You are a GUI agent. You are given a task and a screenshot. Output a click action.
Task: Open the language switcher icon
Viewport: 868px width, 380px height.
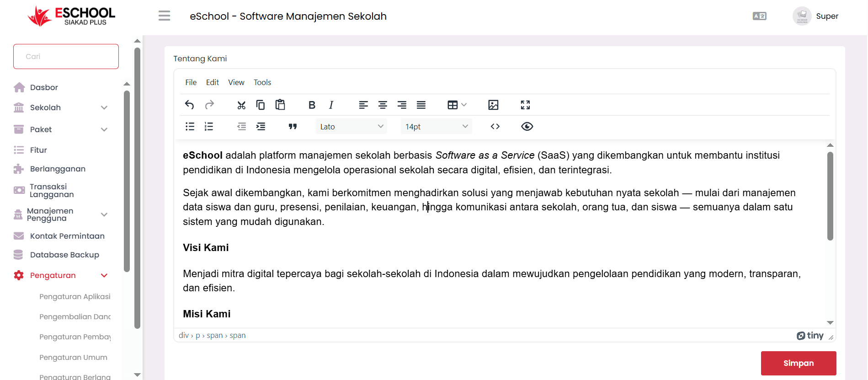[759, 16]
